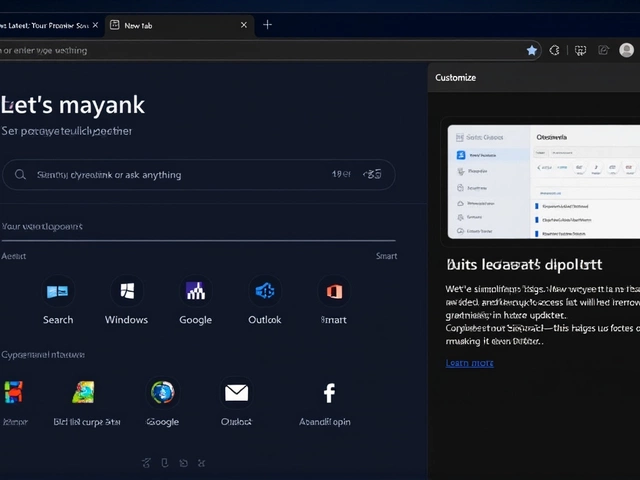
Task: Open the envelope mail shortcut
Action: (237, 393)
